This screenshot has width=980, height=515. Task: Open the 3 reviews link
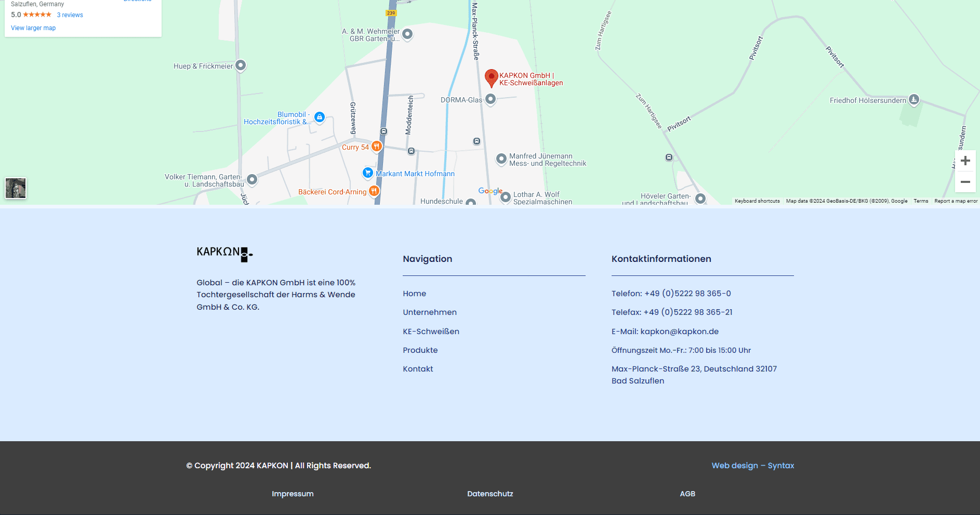70,15
